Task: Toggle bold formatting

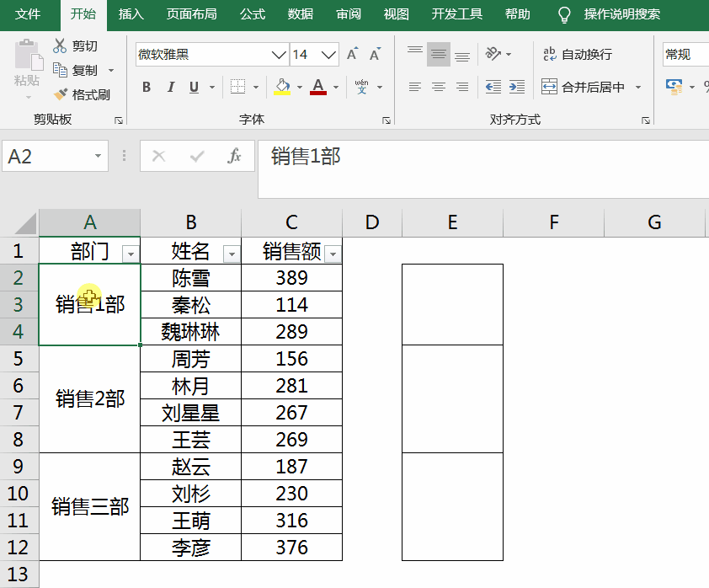Action: click(147, 87)
